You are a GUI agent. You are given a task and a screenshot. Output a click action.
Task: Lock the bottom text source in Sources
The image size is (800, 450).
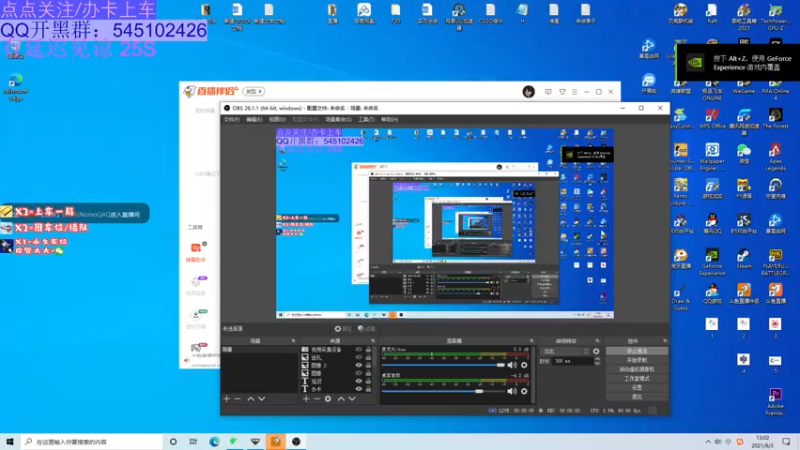tap(368, 389)
